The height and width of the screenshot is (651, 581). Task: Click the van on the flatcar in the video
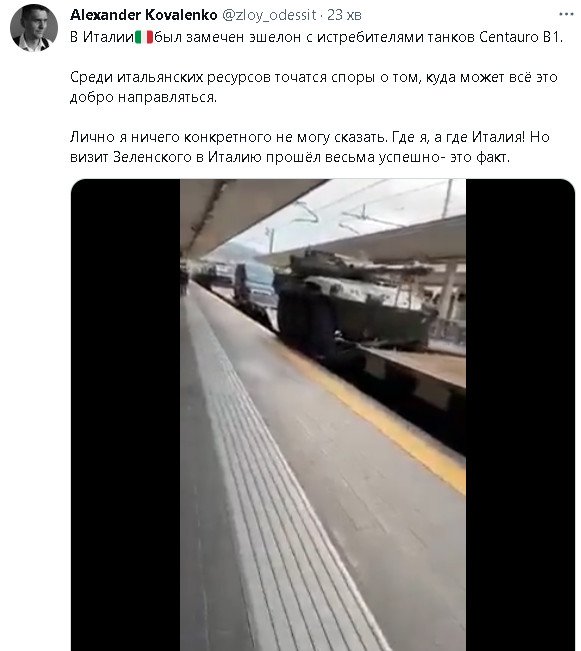tap(255, 283)
